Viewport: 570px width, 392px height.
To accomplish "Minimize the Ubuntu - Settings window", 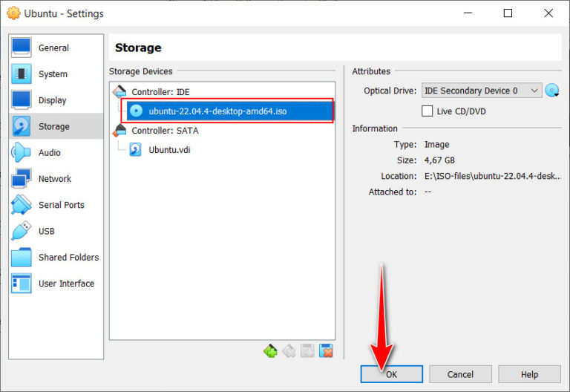I will coord(468,13).
